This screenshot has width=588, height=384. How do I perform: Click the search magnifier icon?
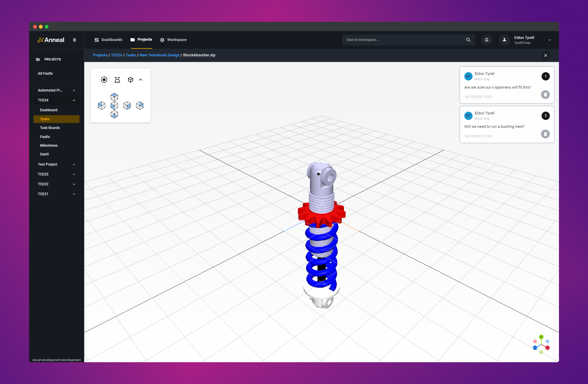(468, 40)
